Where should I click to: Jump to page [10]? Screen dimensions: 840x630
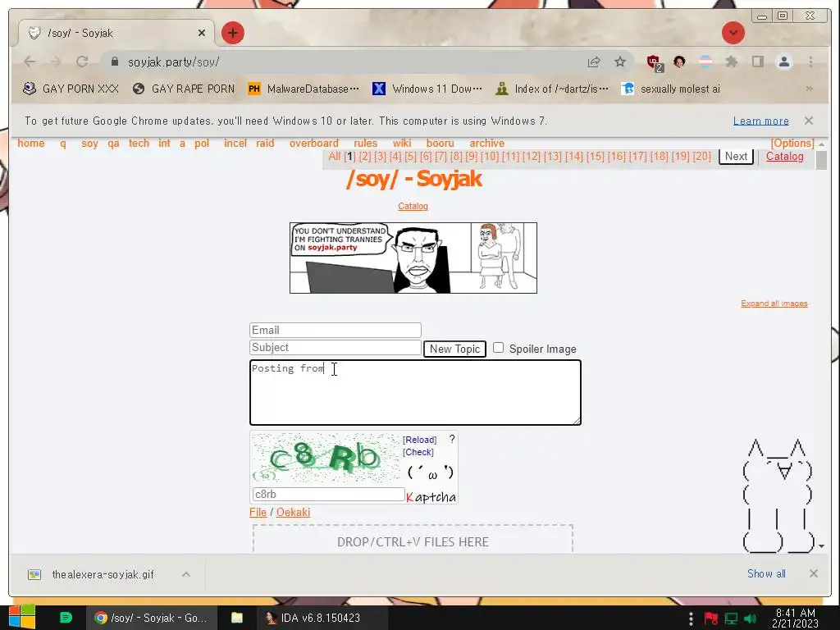489,157
